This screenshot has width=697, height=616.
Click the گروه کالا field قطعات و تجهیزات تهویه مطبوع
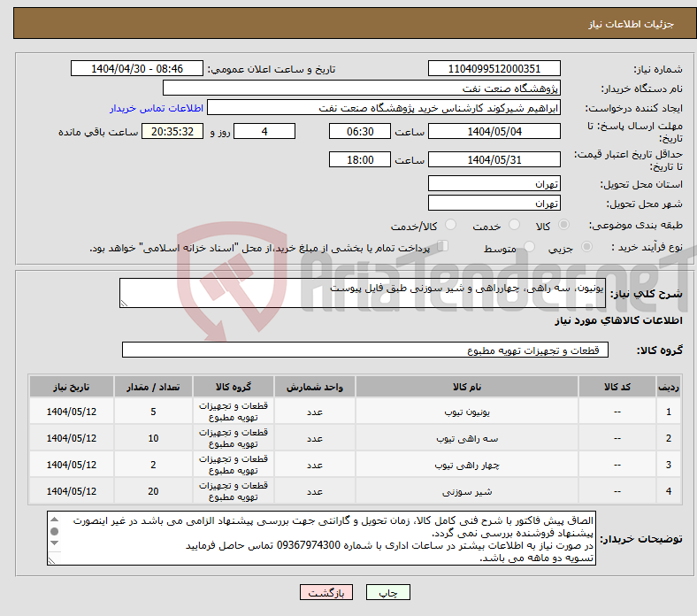365,350
